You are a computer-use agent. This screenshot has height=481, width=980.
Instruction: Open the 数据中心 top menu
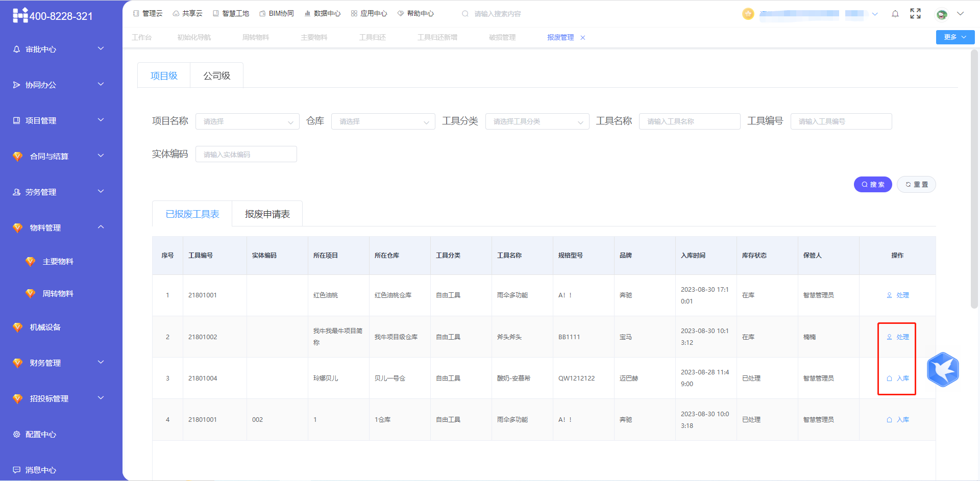(x=323, y=14)
